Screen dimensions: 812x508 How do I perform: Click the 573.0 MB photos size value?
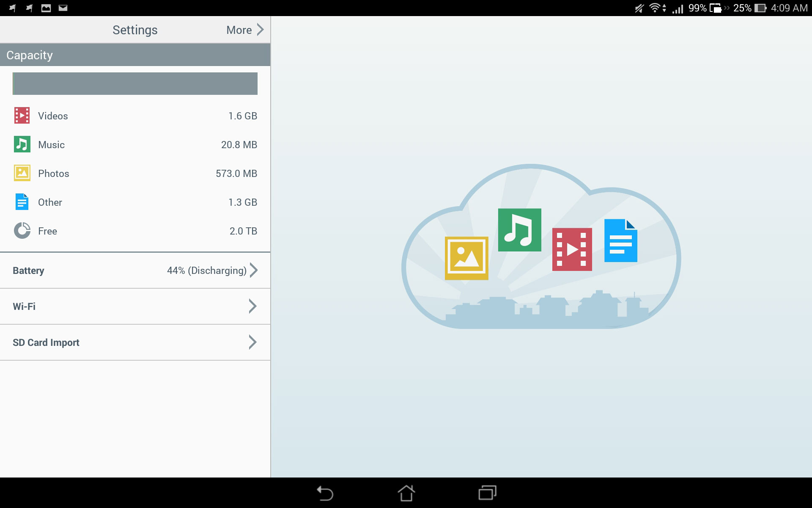pyautogui.click(x=236, y=174)
